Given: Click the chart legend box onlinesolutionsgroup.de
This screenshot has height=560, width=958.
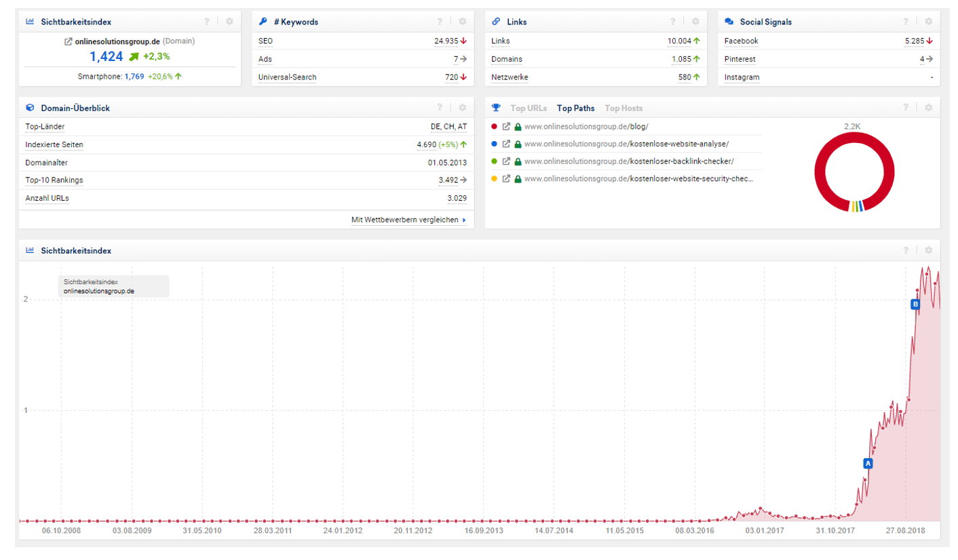Looking at the screenshot, I should pos(114,285).
